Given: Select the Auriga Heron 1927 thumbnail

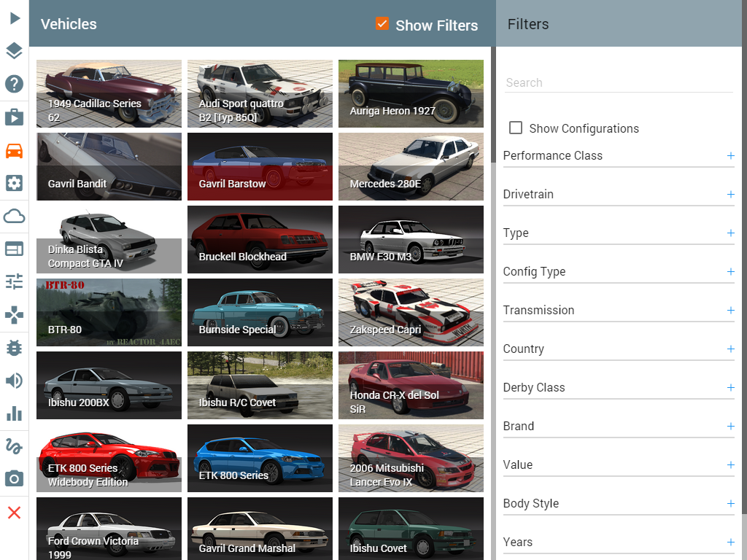Looking at the screenshot, I should [x=411, y=94].
